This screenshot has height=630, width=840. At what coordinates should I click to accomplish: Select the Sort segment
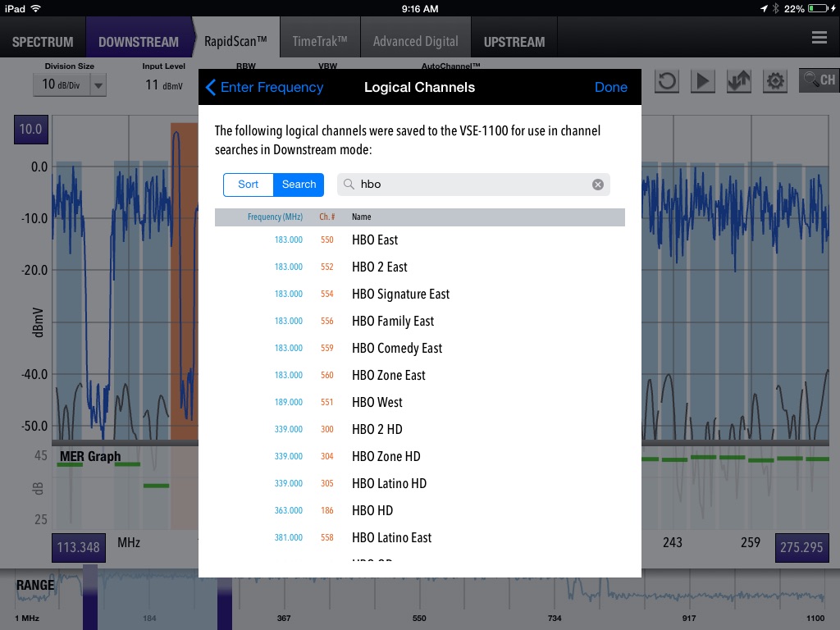pyautogui.click(x=248, y=185)
